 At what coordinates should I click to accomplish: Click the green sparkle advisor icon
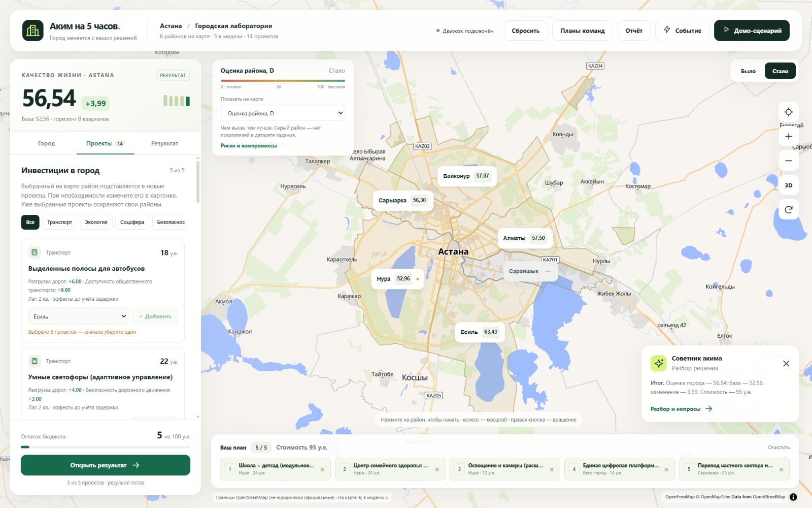659,363
